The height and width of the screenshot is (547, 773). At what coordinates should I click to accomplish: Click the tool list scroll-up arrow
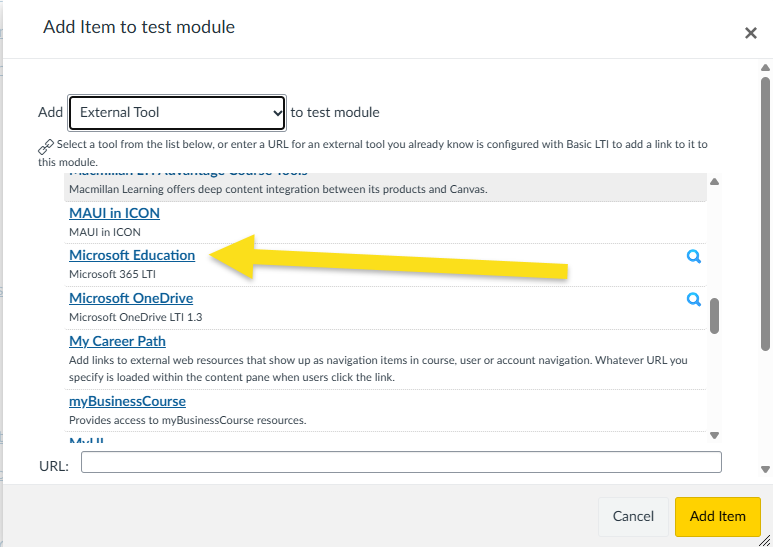(714, 182)
